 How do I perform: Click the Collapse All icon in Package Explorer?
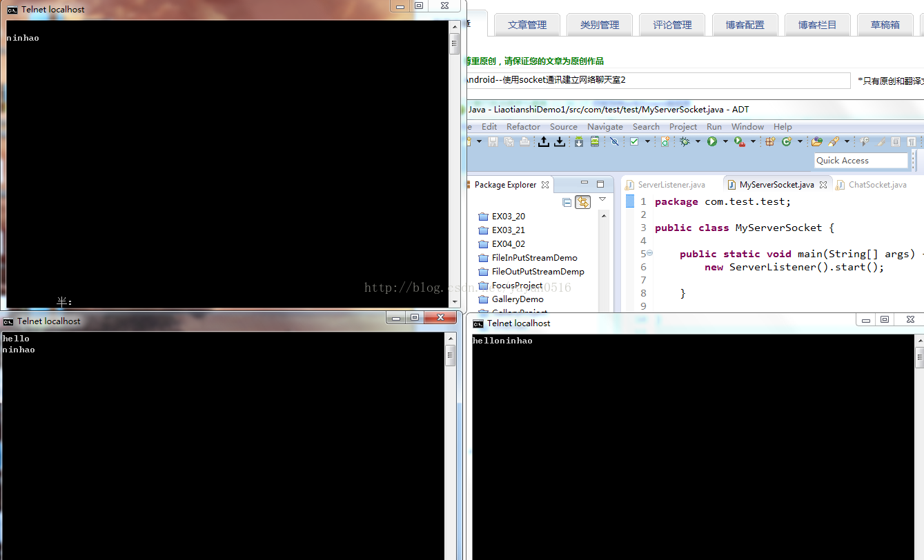click(x=567, y=202)
